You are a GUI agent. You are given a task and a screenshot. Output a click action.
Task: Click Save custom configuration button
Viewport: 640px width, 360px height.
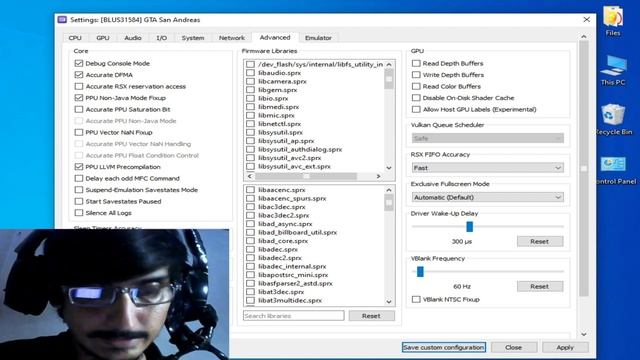pyautogui.click(x=444, y=347)
